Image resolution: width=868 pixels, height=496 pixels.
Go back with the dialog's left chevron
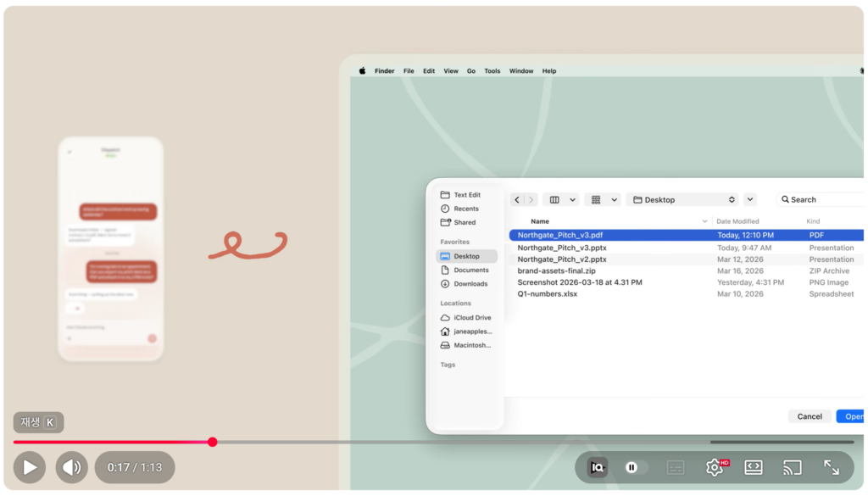[517, 199]
